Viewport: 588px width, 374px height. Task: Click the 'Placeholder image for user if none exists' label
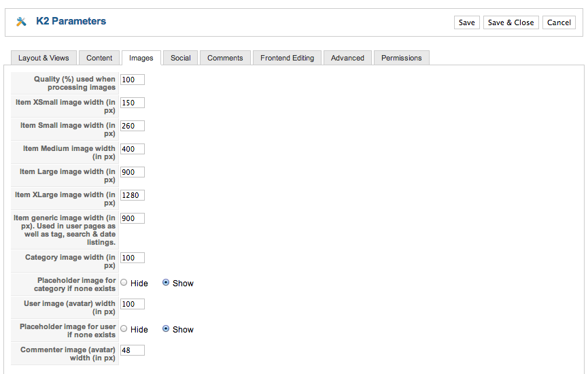pyautogui.click(x=67, y=330)
